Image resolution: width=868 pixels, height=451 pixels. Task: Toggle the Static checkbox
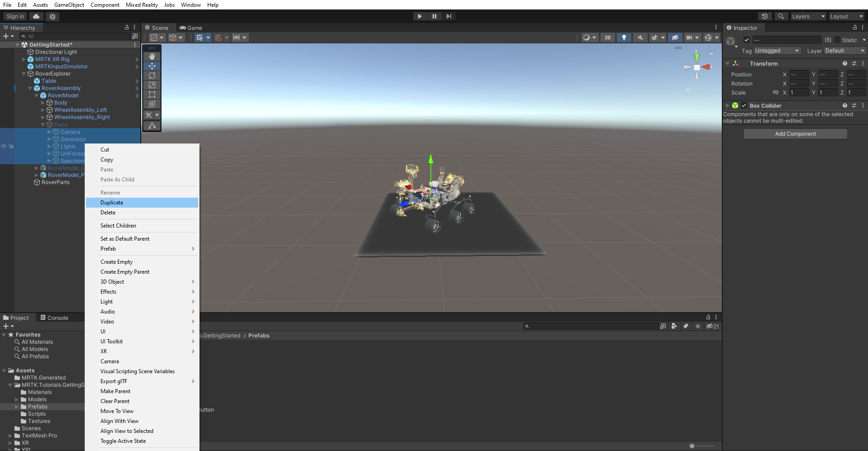point(837,40)
